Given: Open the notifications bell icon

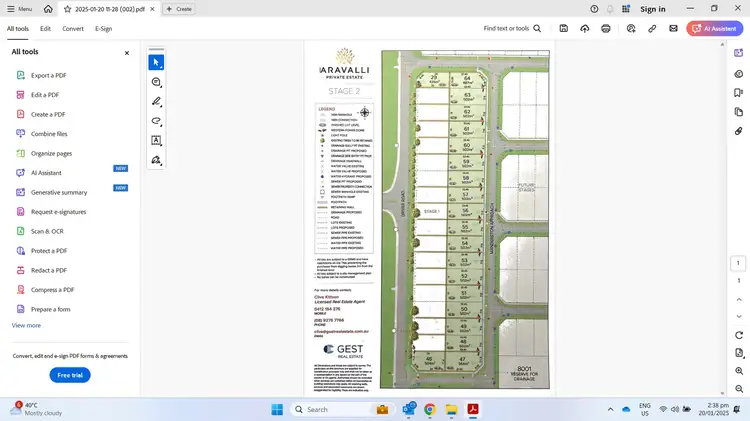Looking at the screenshot, I should 610,9.
